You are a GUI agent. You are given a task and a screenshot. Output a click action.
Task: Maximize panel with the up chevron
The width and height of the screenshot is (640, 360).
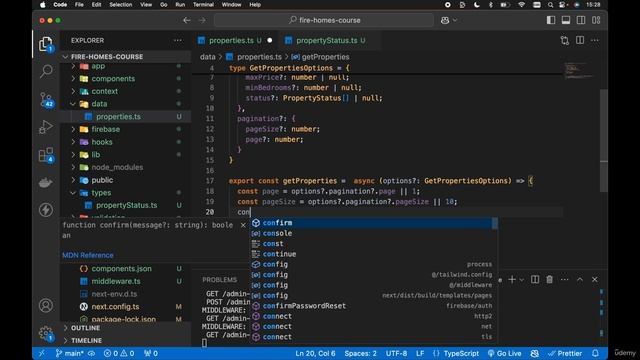[x=580, y=280]
